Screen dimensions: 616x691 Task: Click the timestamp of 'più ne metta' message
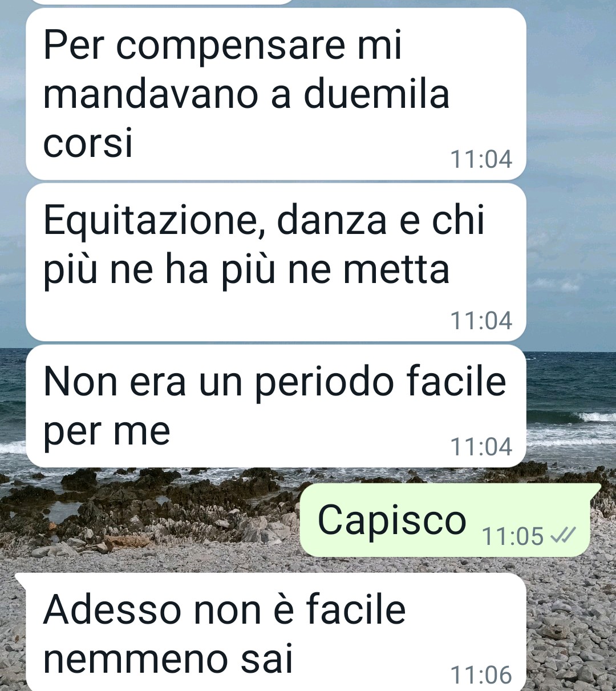coord(481,321)
